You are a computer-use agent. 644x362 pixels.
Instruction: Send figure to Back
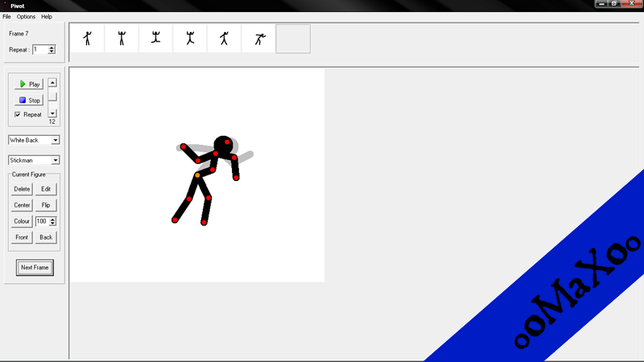coord(46,237)
